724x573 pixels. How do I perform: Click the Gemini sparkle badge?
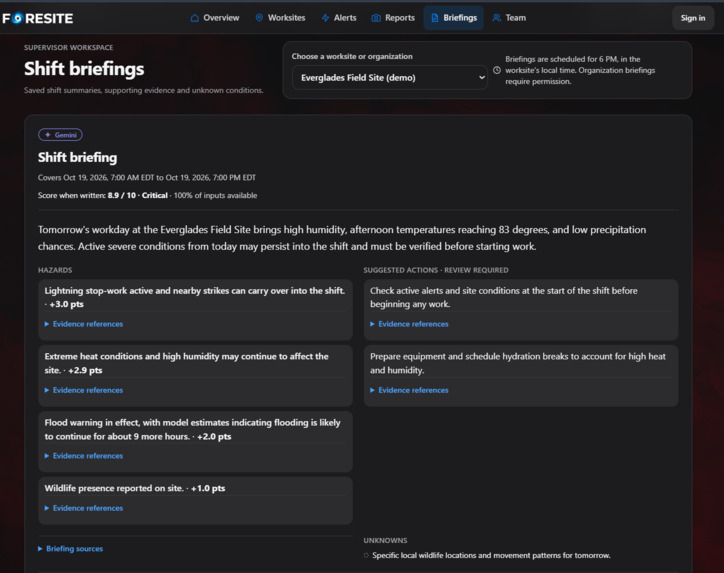pos(60,135)
